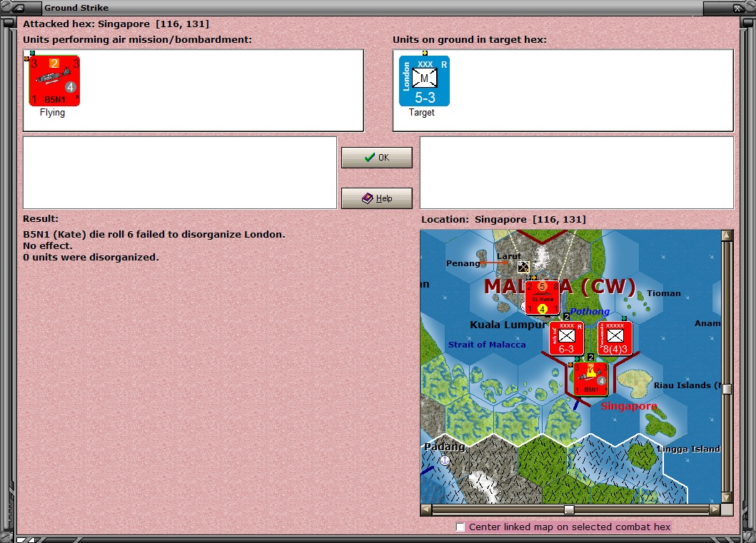The width and height of the screenshot is (756, 543).
Task: Click the 8(4)3 army unit on map
Action: point(615,338)
